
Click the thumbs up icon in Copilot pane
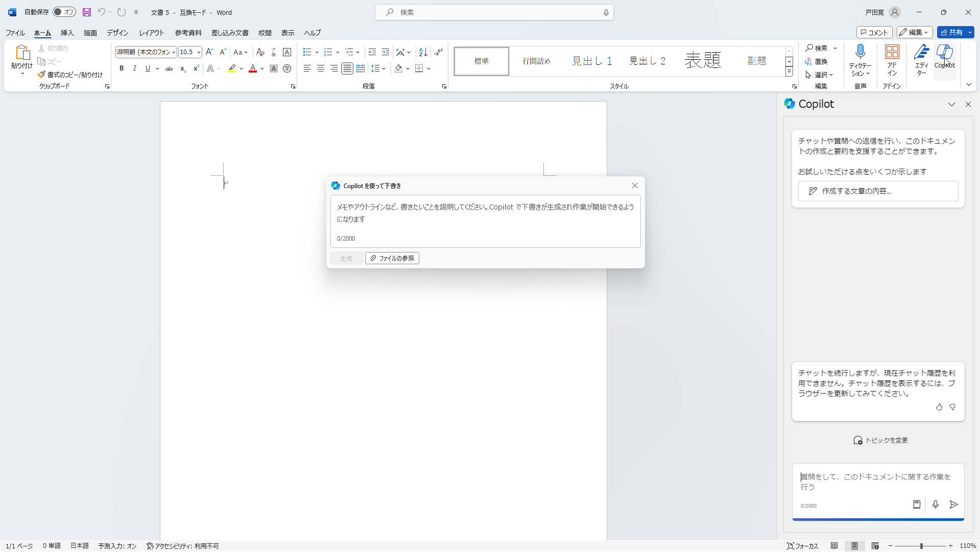pyautogui.click(x=939, y=407)
